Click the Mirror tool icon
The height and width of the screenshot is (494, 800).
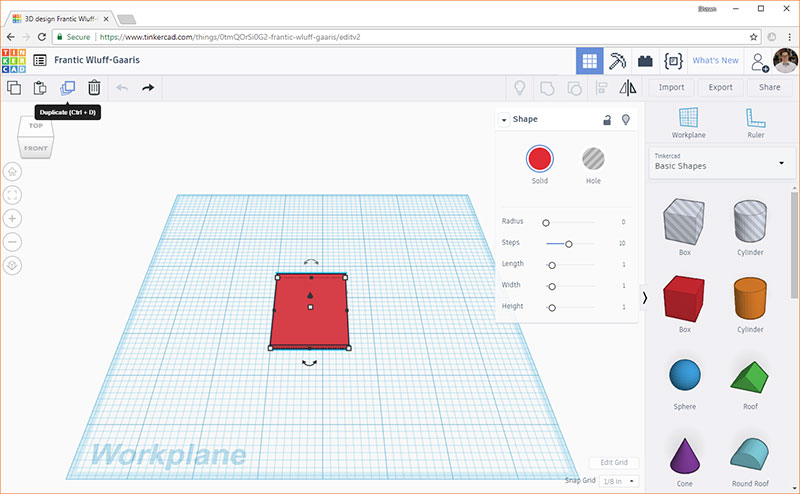click(628, 88)
